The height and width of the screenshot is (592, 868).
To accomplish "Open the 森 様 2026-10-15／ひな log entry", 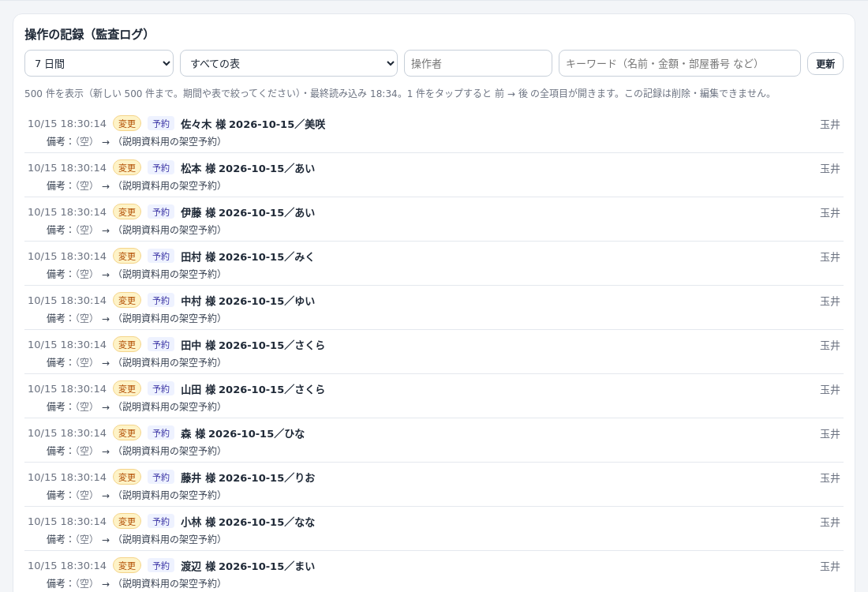I will [434, 442].
